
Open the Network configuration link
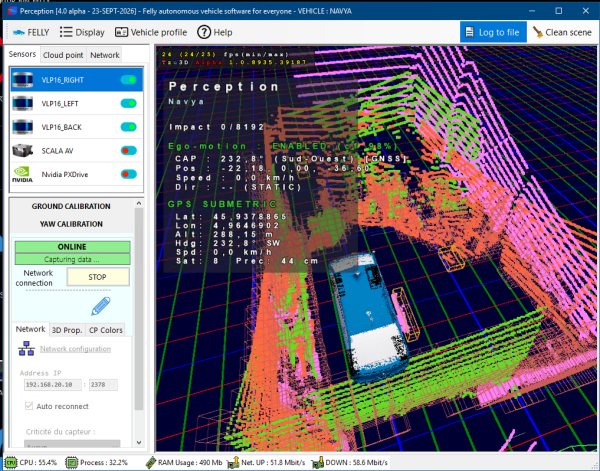[x=75, y=349]
